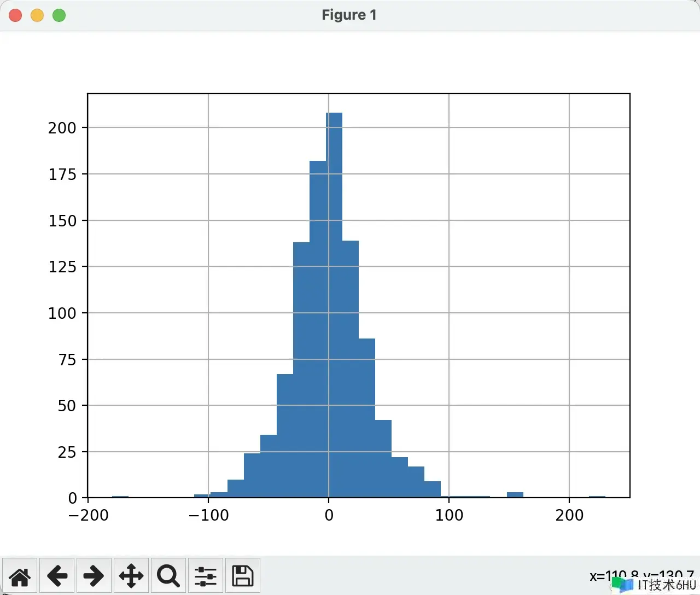Close the Figure 1 window
Viewport: 700px width, 595px height.
coord(15,15)
